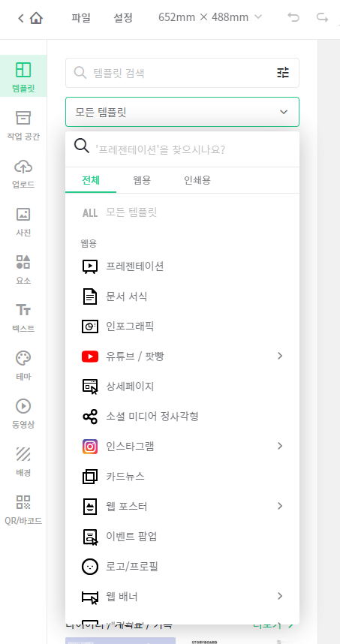Go to the home page icon

coord(36,18)
